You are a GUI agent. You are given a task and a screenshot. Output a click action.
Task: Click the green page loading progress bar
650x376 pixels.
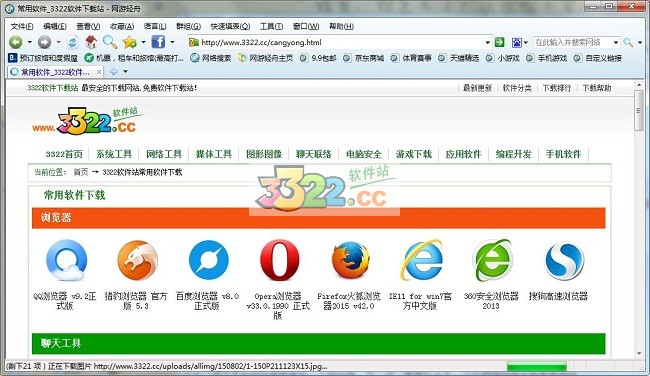point(536,366)
